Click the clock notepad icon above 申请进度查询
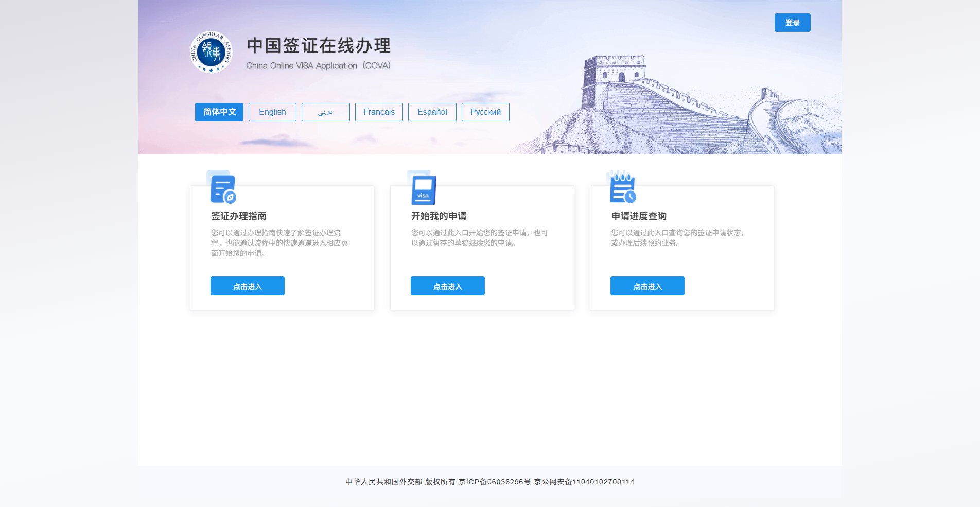 click(x=622, y=188)
